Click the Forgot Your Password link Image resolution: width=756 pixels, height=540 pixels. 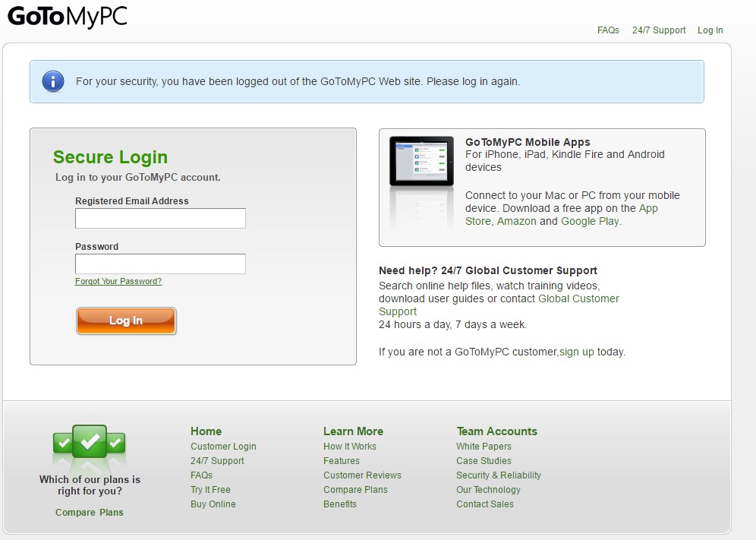[x=118, y=281]
